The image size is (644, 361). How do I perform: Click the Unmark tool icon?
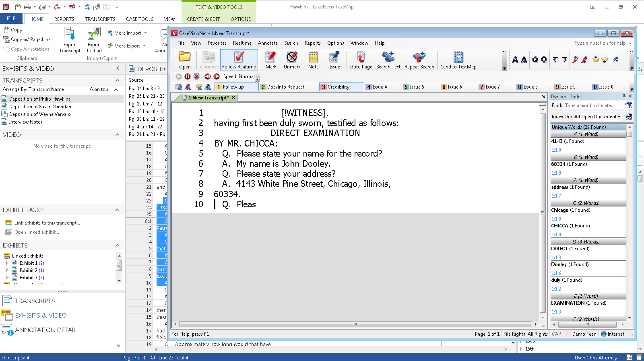292,60
